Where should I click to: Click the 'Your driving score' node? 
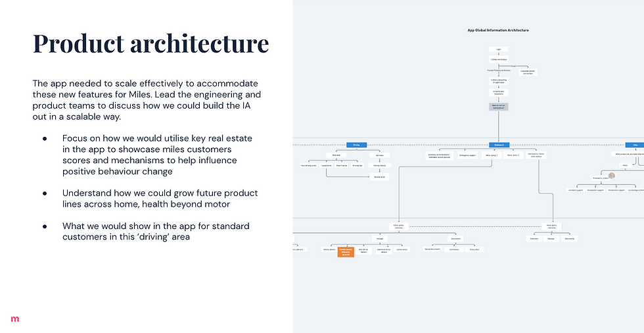308,165
